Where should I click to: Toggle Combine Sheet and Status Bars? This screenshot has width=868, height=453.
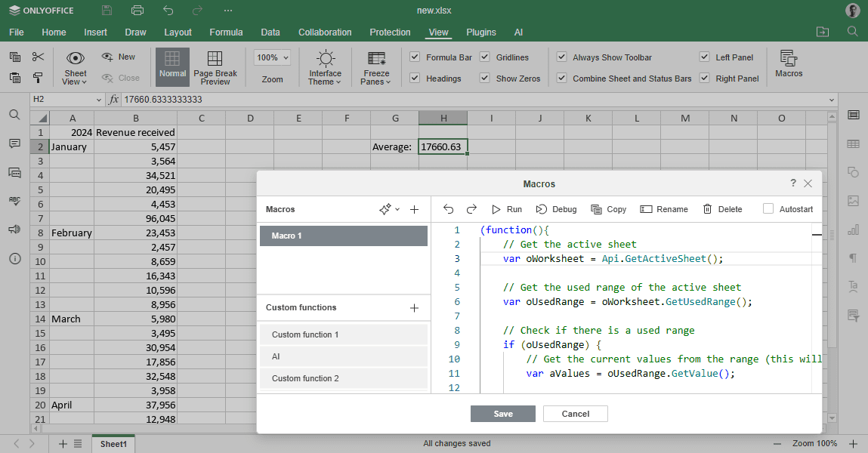561,78
